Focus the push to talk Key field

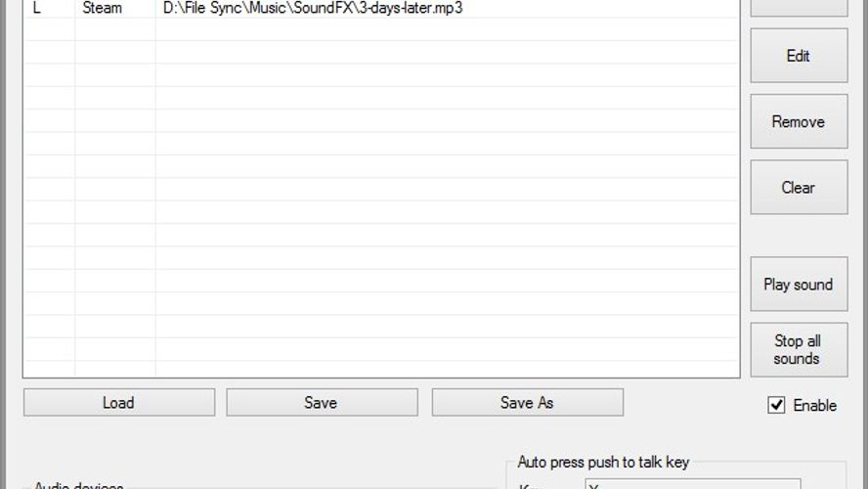point(692,484)
